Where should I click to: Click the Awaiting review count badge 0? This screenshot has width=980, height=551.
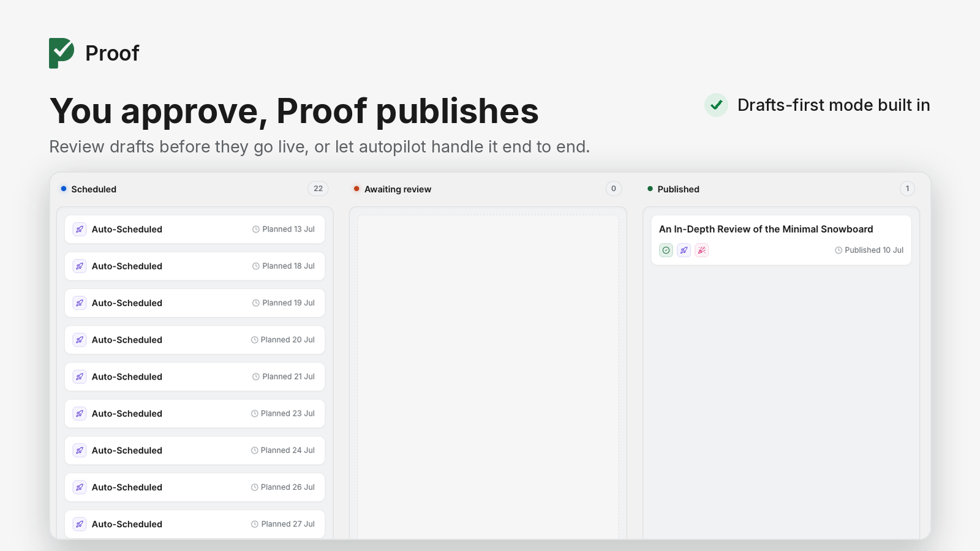coord(614,189)
